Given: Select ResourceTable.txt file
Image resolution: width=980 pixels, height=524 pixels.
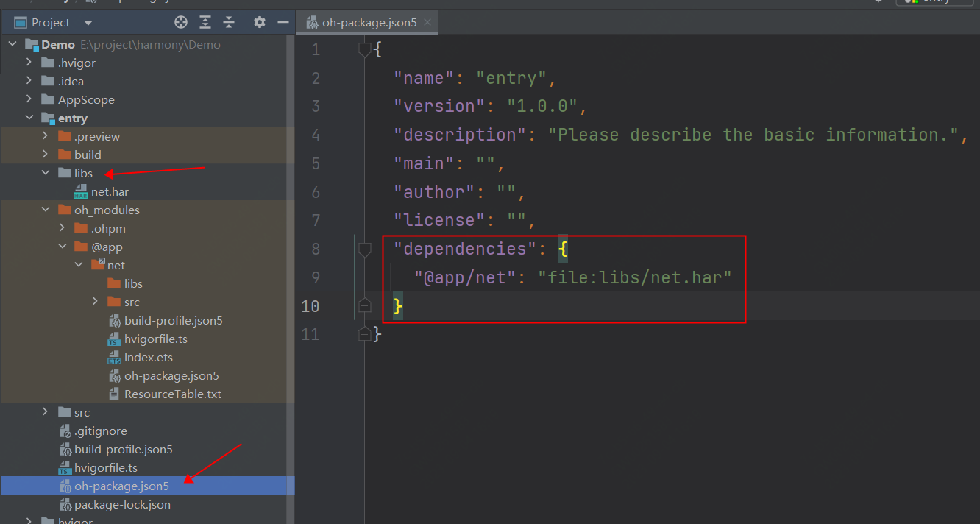Looking at the screenshot, I should pos(172,394).
